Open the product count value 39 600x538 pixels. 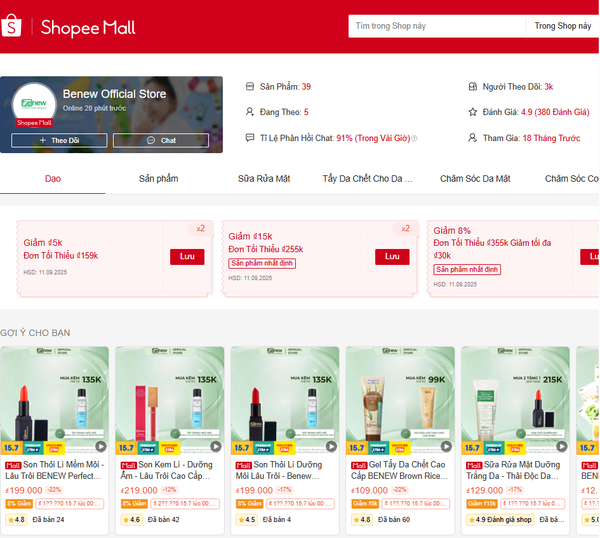tap(306, 87)
